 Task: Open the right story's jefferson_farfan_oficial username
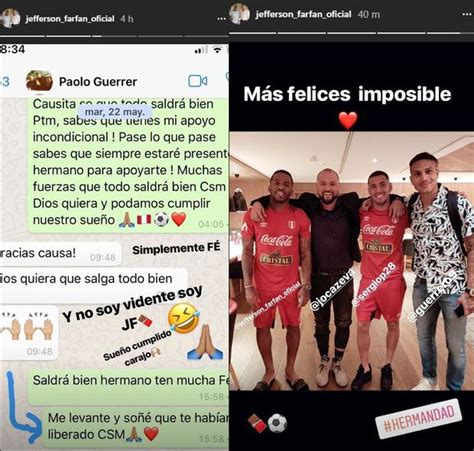(303, 14)
